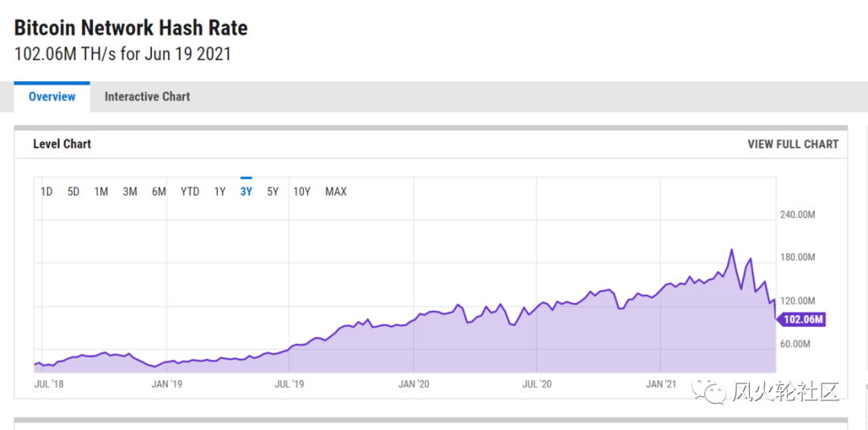This screenshot has height=430, width=868.
Task: Click the JAN '20 axis label
Action: [x=414, y=383]
